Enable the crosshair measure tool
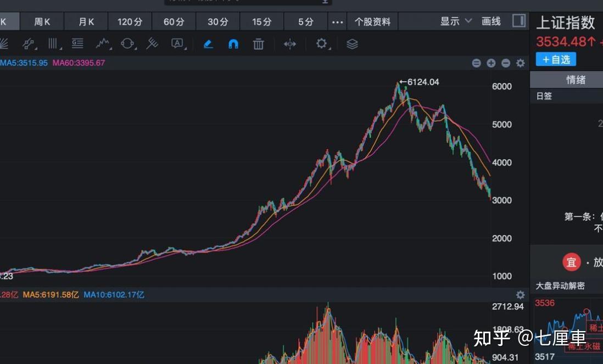The height and width of the screenshot is (364, 603). (x=289, y=44)
